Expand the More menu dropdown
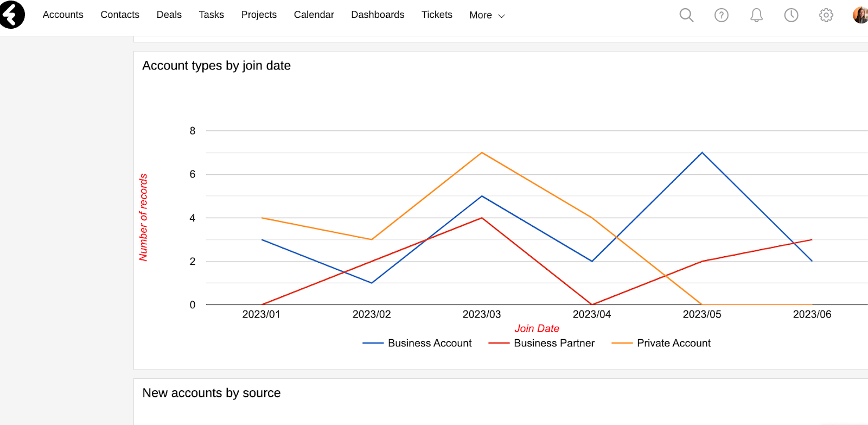Screen dimensions: 868x425 tap(487, 15)
